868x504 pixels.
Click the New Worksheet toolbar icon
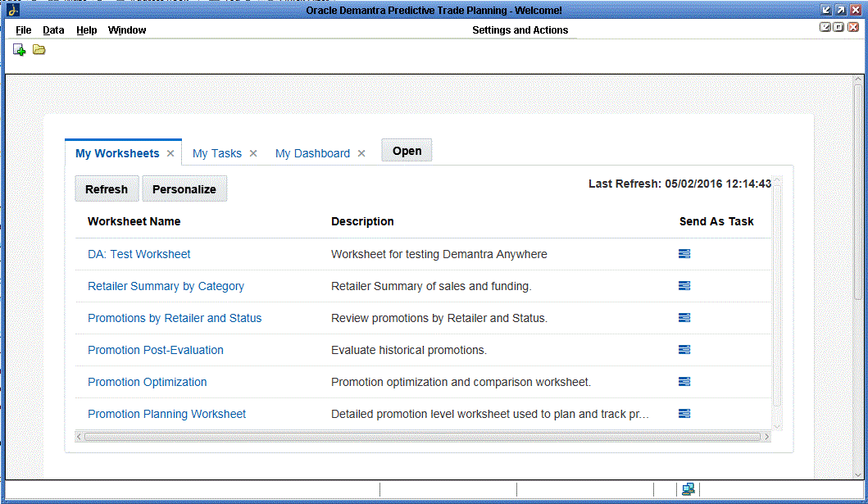point(20,50)
